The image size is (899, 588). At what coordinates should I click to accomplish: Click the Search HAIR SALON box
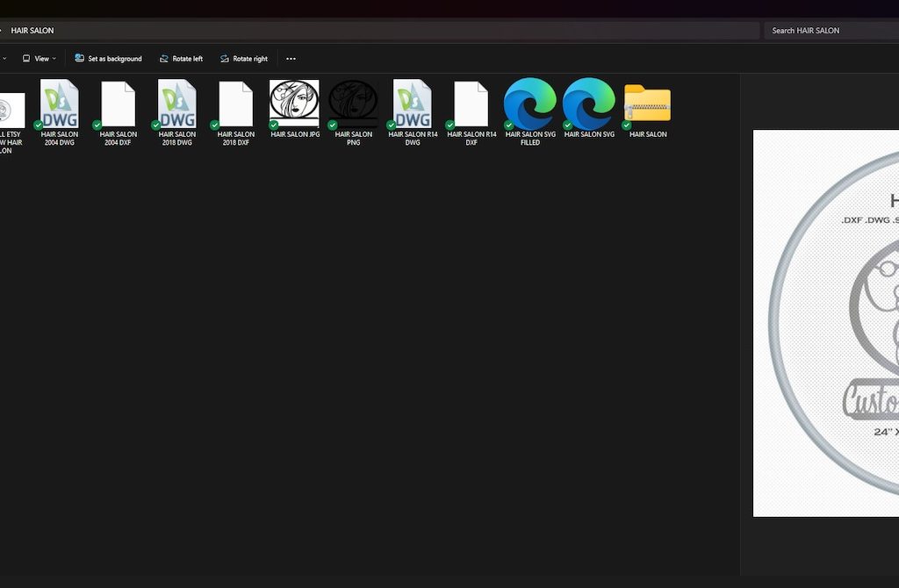(830, 31)
